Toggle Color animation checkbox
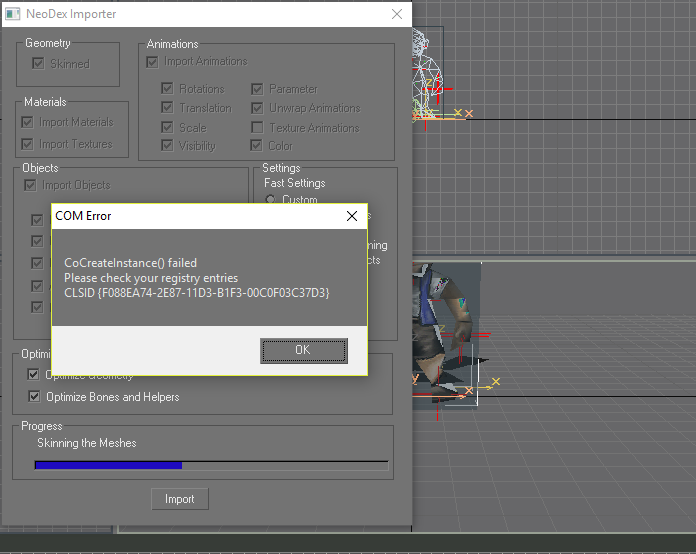 point(256,145)
